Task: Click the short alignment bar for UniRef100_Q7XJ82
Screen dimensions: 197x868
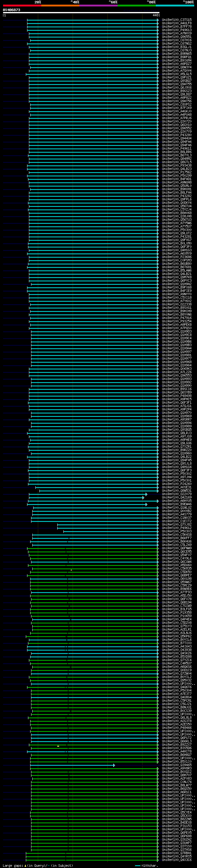Action: coord(107,525)
